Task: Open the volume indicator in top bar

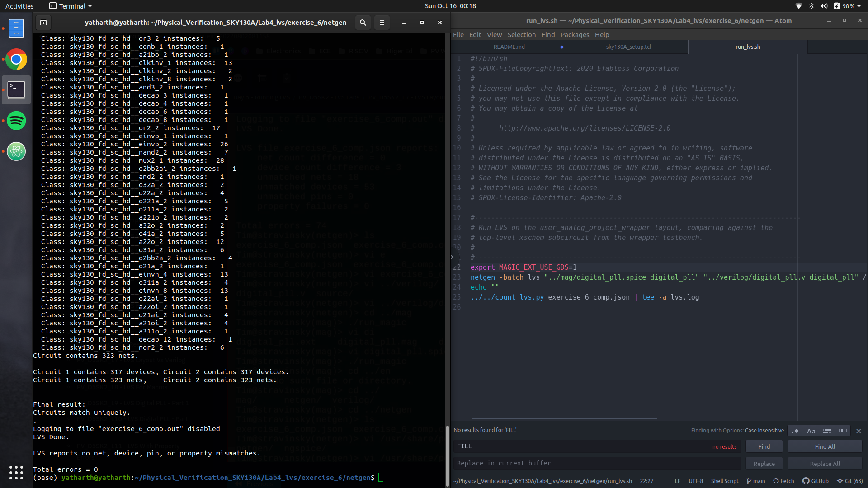Action: (824, 6)
